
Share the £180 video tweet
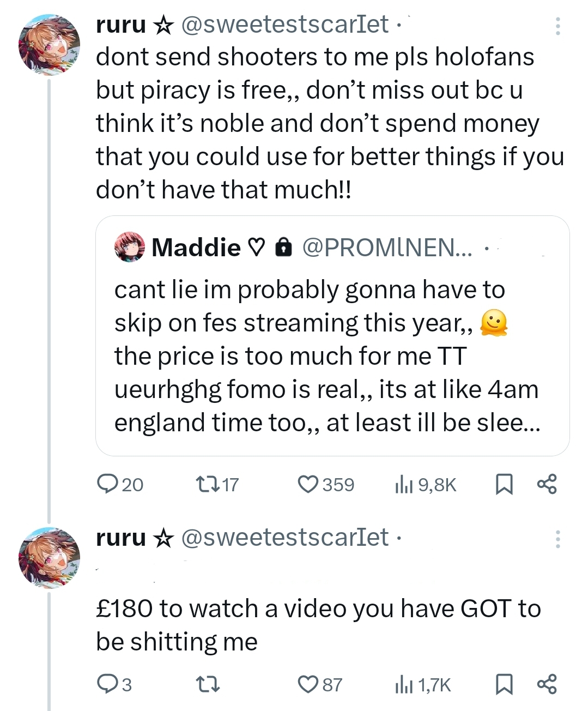547,684
